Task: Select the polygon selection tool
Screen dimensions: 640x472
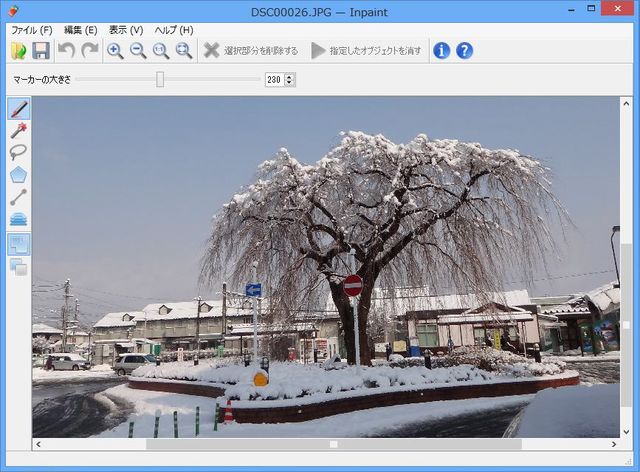Action: tap(19, 175)
